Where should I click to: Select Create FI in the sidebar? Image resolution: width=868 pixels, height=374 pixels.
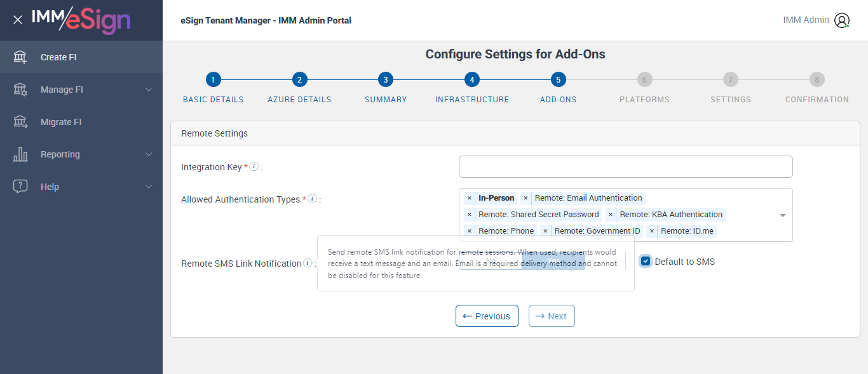tap(58, 57)
